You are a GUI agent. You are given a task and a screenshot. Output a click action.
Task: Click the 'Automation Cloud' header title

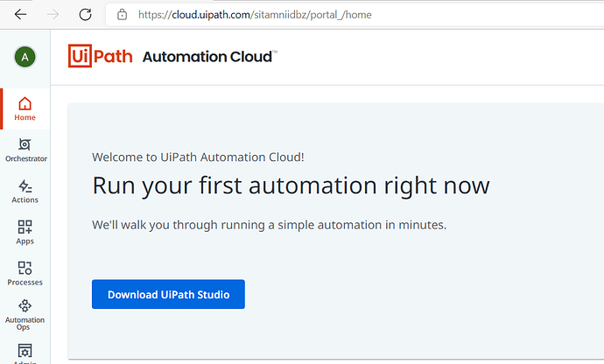point(209,57)
